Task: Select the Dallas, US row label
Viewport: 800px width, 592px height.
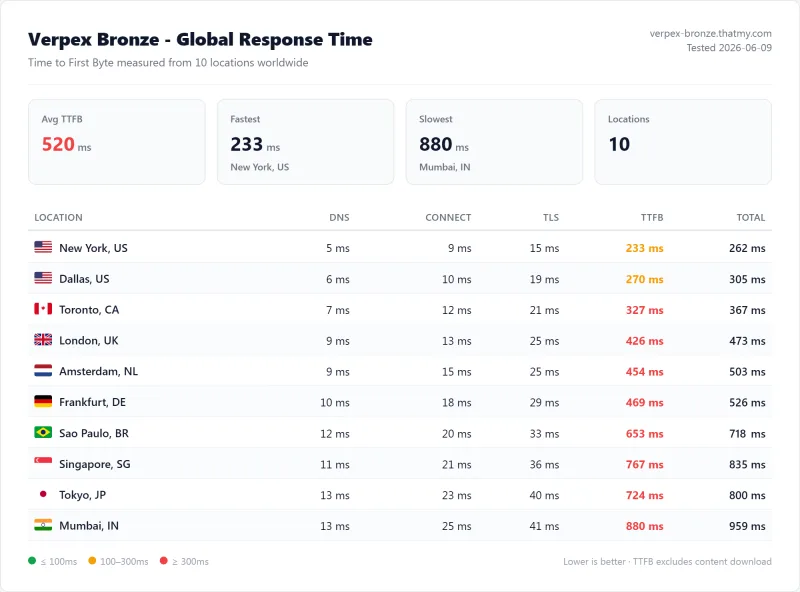Action: coord(84,279)
